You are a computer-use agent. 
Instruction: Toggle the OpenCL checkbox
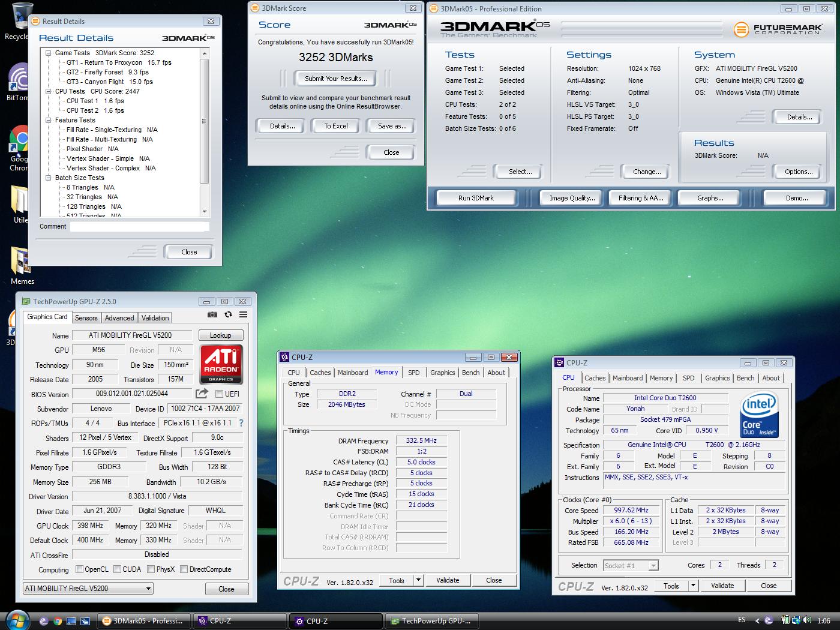[x=79, y=569]
